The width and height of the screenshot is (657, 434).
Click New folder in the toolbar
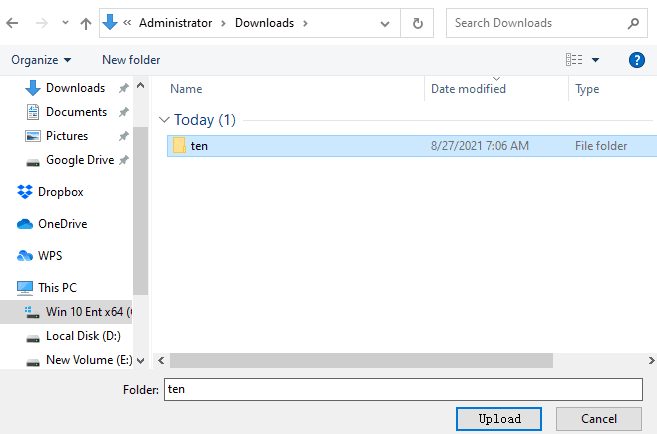(x=131, y=60)
